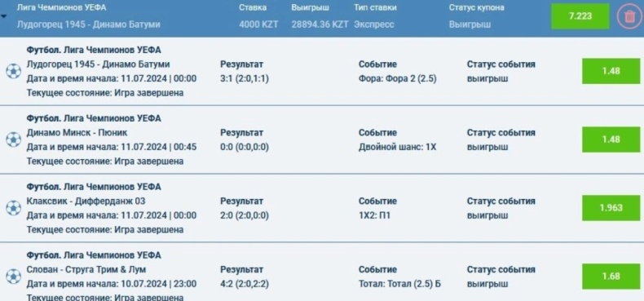This screenshot has width=644, height=301.
Task: Click the 1.68 odds green box
Action: [611, 277]
